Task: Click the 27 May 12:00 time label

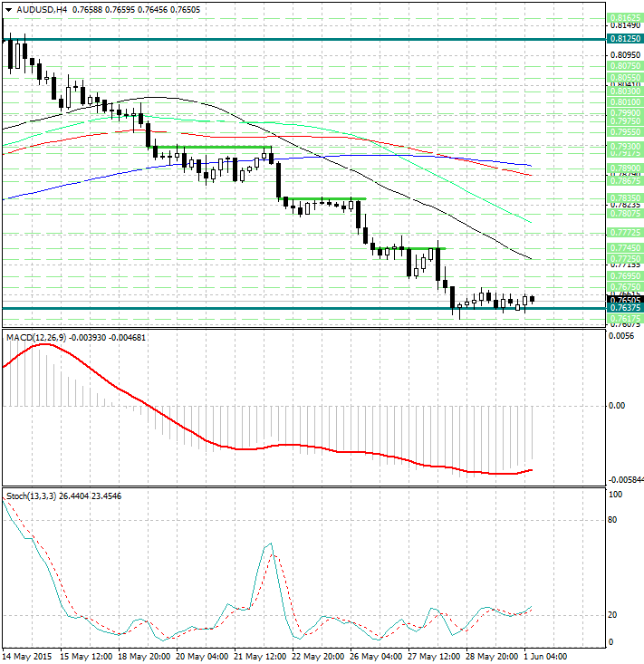Action: point(434,657)
